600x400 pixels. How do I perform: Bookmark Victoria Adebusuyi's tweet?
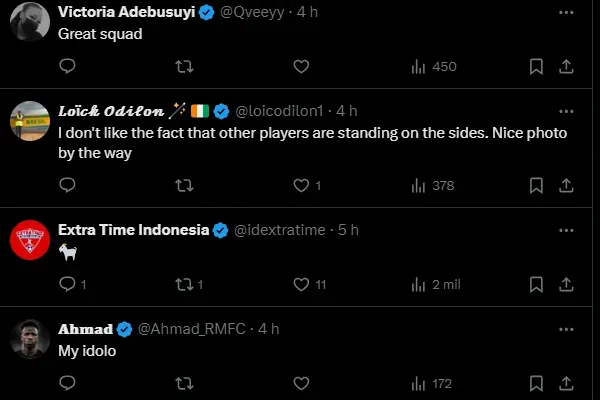click(536, 66)
